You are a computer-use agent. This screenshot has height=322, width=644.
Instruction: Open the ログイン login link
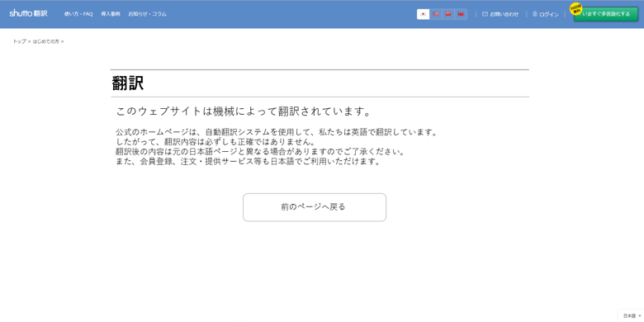tap(546, 14)
